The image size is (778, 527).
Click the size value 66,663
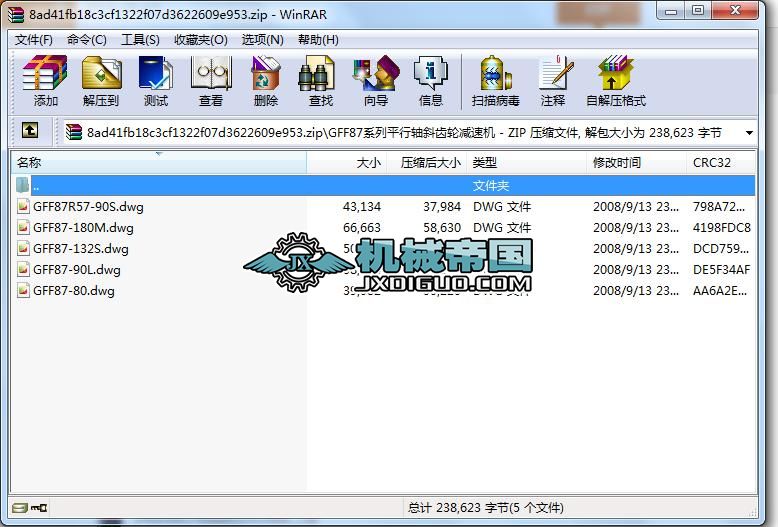(362, 228)
